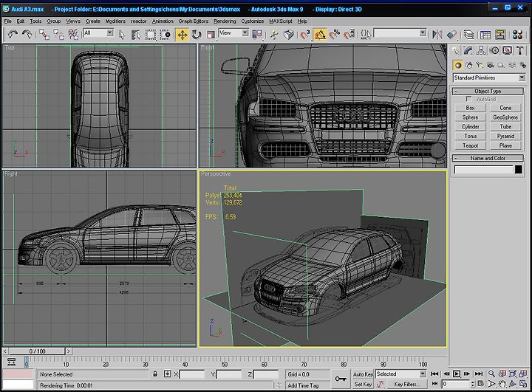532x392 pixels.
Task: Toggle the selection lock padlock
Action: coord(155,374)
